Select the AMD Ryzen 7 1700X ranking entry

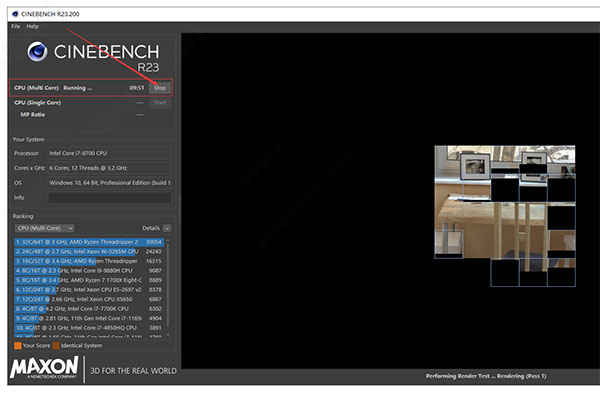[x=89, y=280]
